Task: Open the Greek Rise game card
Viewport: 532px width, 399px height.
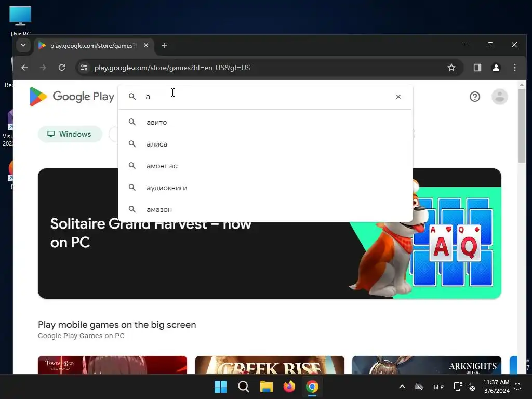Action: 270,365
